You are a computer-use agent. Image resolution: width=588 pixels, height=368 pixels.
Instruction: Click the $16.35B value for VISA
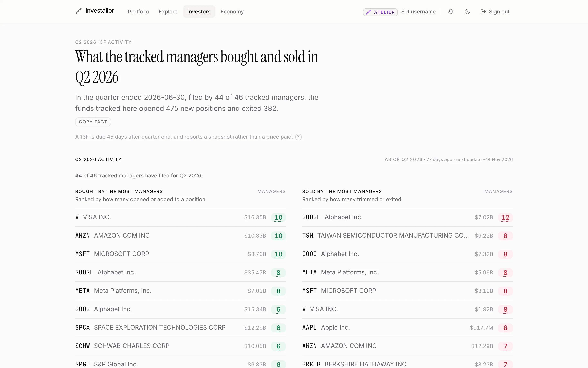(x=255, y=217)
